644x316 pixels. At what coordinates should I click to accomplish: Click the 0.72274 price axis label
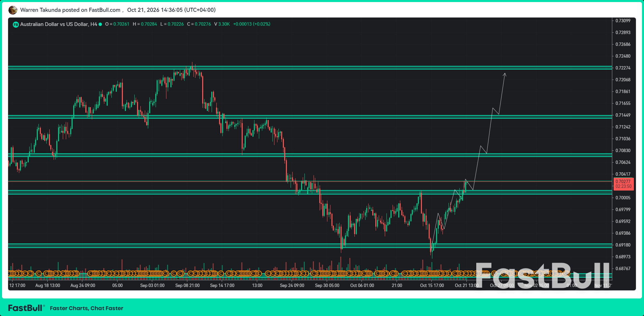tap(623, 68)
